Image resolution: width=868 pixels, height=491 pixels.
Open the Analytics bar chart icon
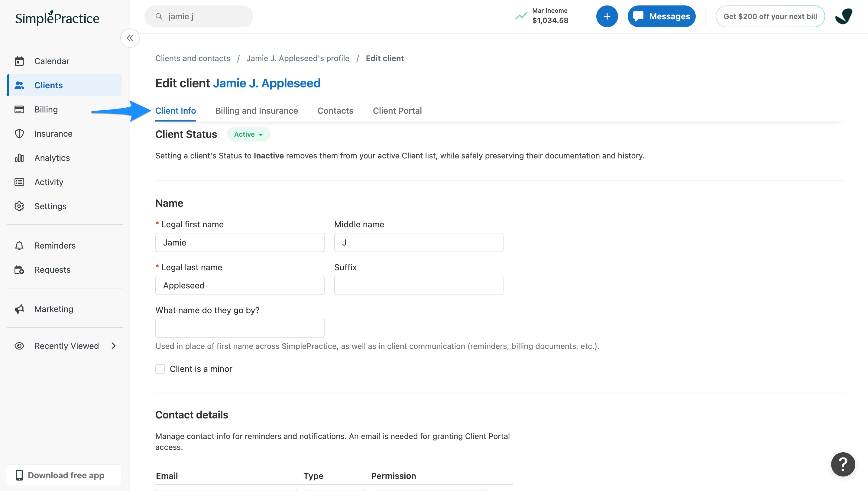point(19,158)
